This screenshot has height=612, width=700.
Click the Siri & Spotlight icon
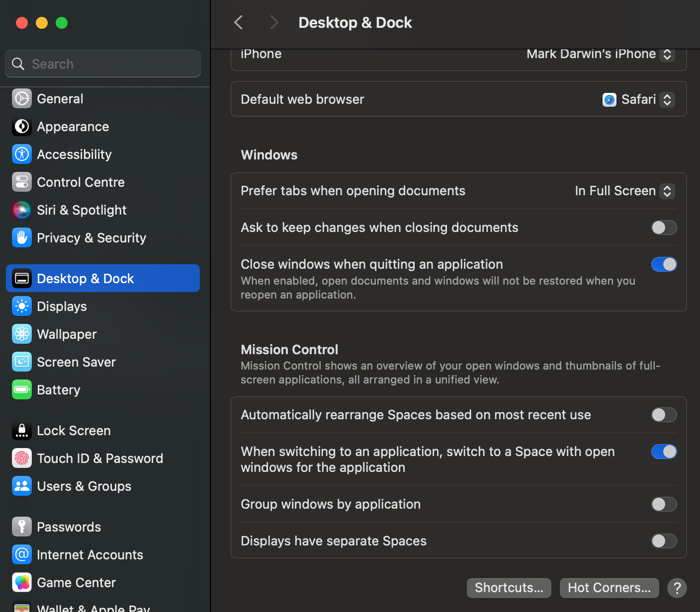[22, 210]
